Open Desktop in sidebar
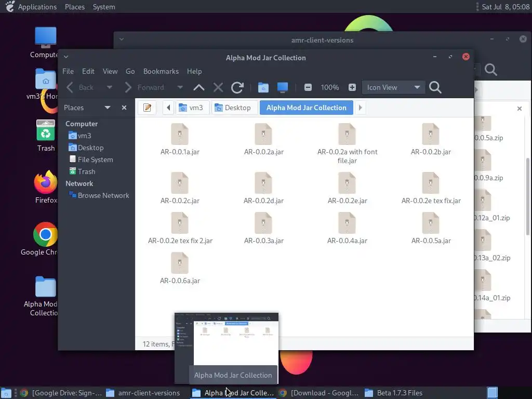532x399 pixels. (86, 148)
